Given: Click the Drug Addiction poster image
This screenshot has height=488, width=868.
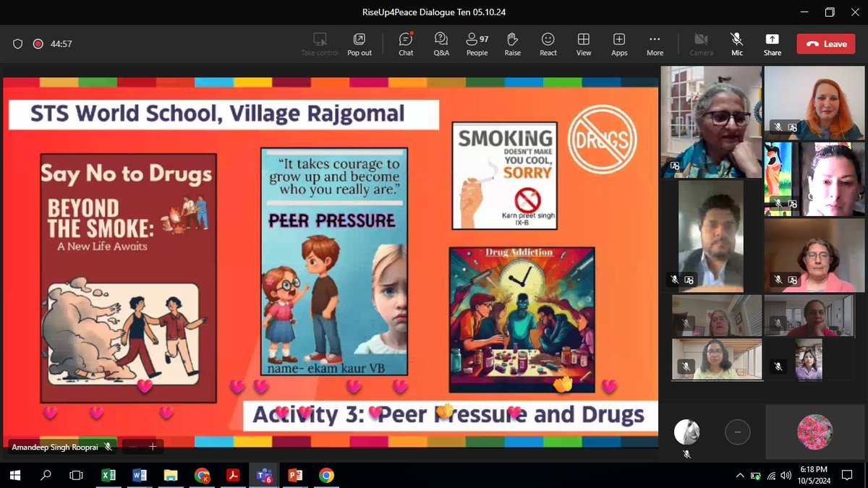Looking at the screenshot, I should pyautogui.click(x=522, y=320).
